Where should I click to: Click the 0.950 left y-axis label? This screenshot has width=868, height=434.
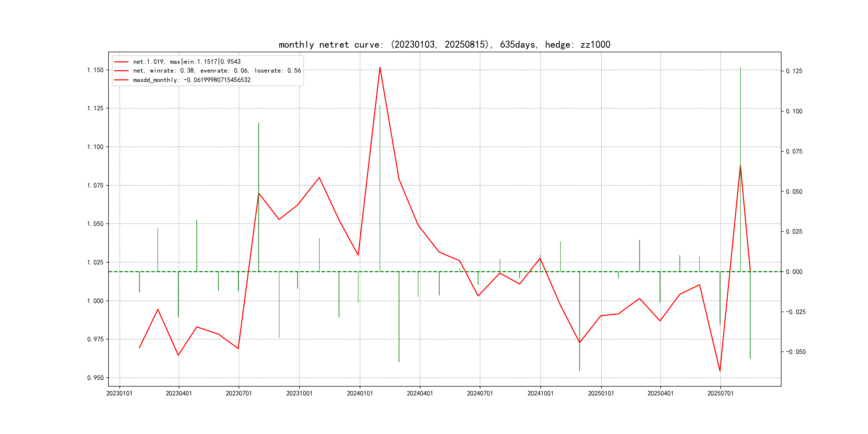(95, 378)
